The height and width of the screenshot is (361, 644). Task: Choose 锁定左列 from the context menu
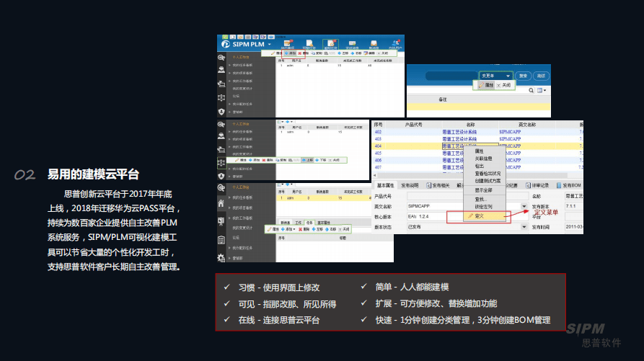(483, 207)
